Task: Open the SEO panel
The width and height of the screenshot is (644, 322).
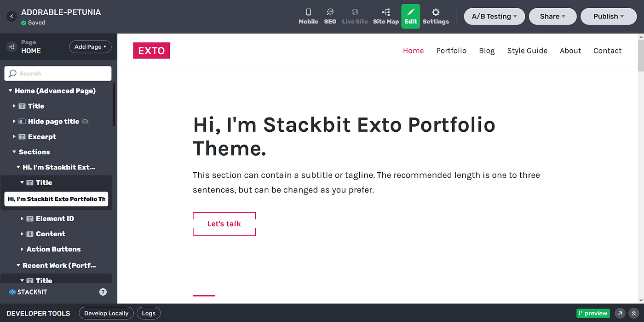Action: click(330, 16)
